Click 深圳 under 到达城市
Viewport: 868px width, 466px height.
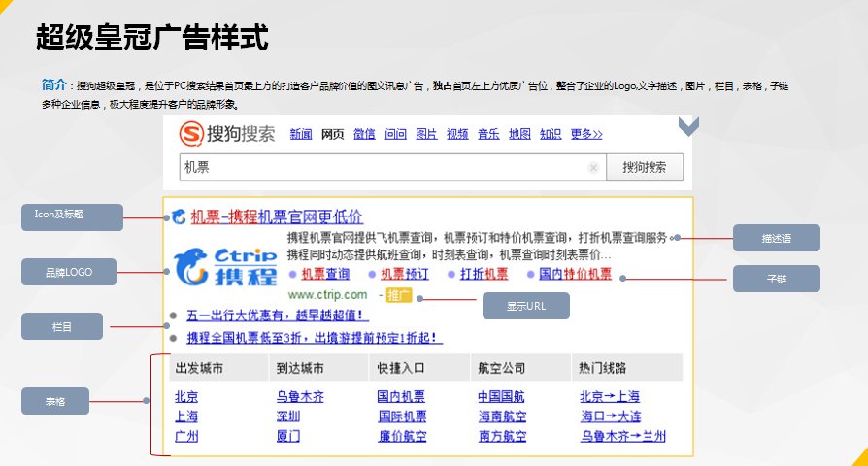[x=287, y=416]
